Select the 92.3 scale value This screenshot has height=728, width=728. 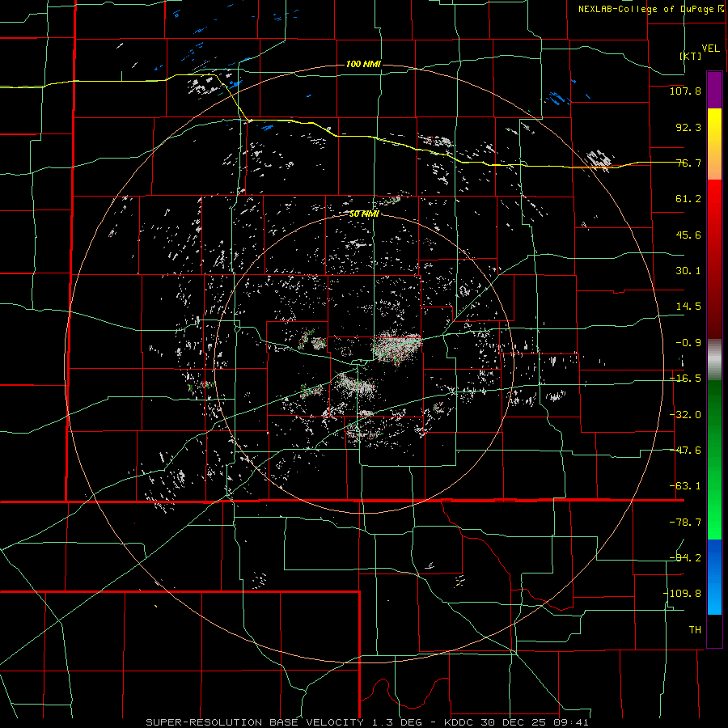[x=688, y=127]
